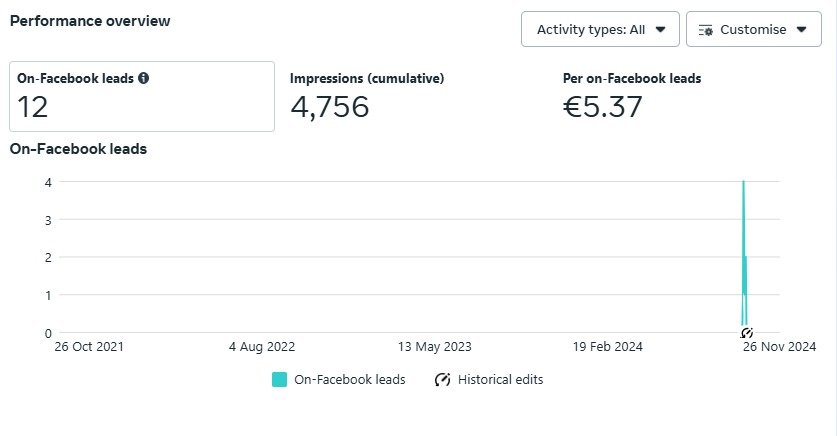Viewport: 837px width, 436px height.
Task: Click the Historical edits marker on the chart axis
Action: click(x=746, y=333)
